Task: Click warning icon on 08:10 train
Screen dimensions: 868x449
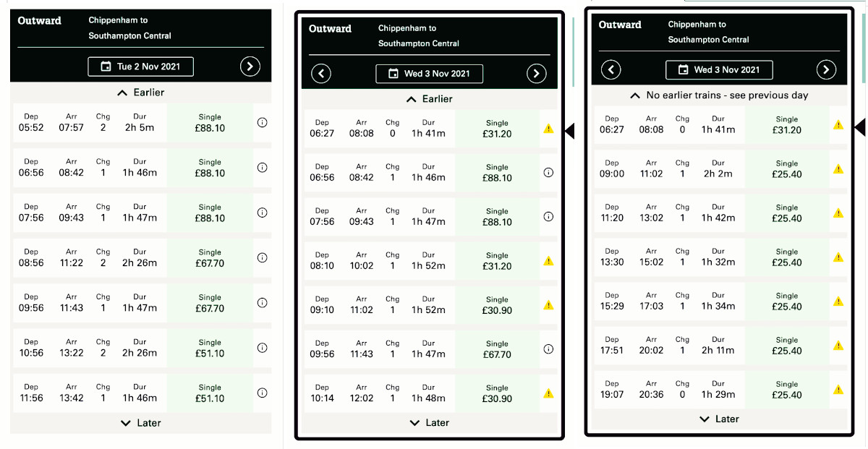Action: tap(548, 261)
